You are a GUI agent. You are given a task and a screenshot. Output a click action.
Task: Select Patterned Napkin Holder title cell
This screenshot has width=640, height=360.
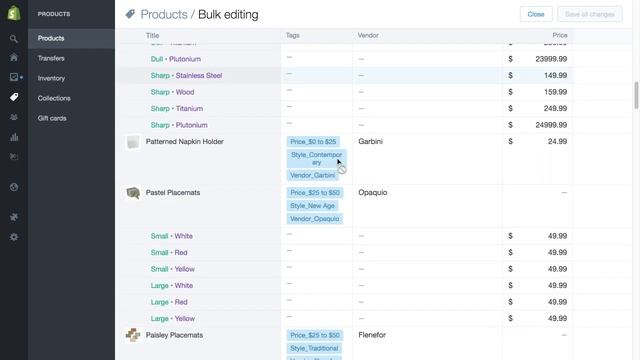184,142
